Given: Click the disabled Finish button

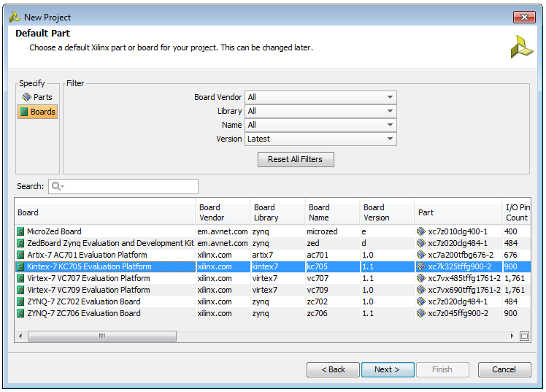Looking at the screenshot, I should [x=442, y=369].
